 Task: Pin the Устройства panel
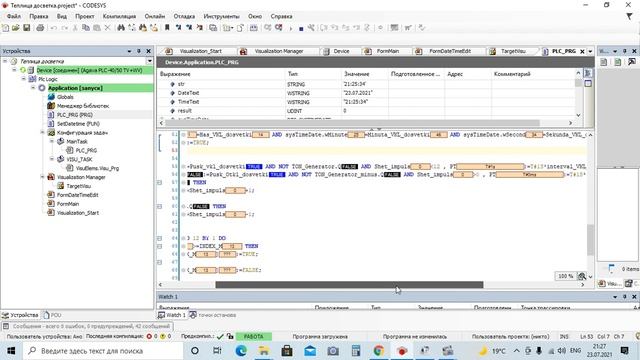tap(139, 51)
